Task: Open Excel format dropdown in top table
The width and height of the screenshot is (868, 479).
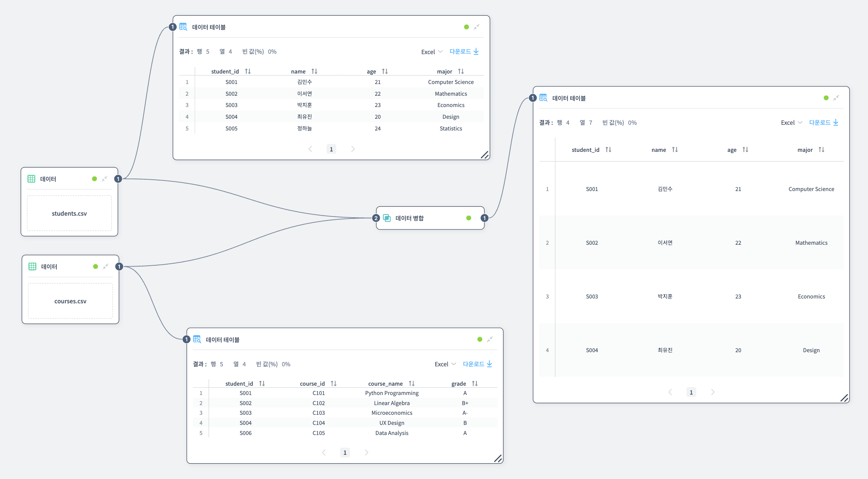Action: (432, 52)
